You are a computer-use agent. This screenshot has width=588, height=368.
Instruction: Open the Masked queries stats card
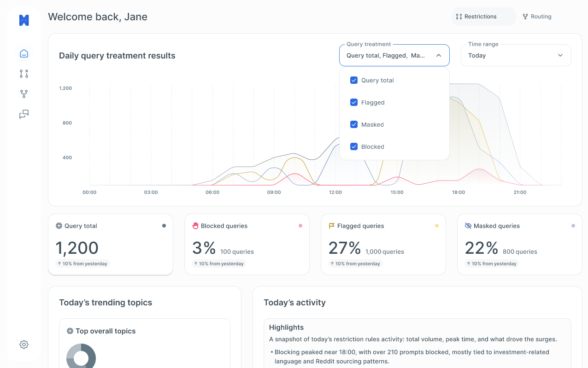click(519, 244)
